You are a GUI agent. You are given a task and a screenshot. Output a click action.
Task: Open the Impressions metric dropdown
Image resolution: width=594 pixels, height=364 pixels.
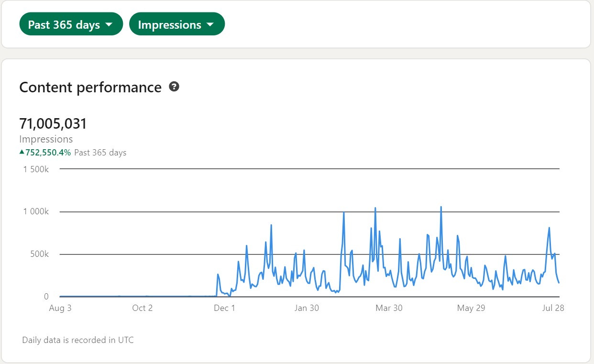point(177,24)
